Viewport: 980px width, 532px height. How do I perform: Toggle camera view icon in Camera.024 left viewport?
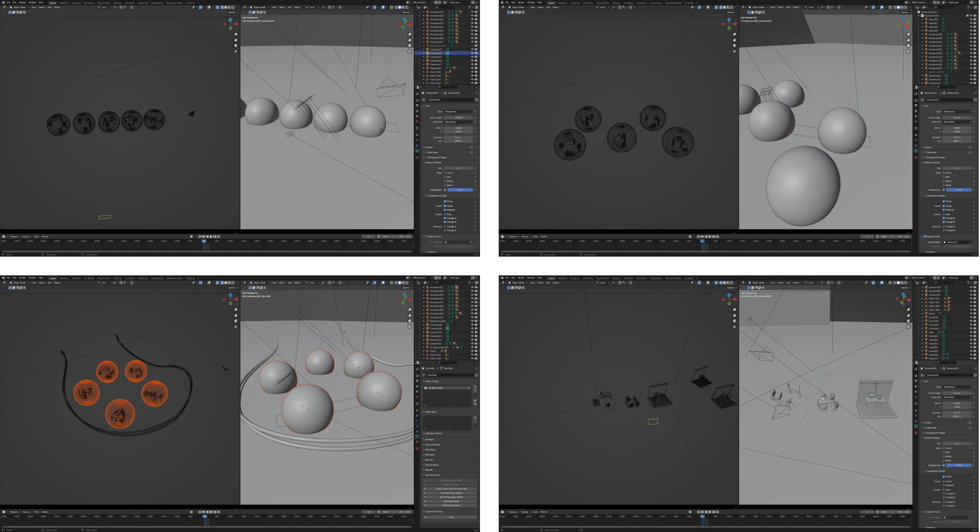point(235,46)
